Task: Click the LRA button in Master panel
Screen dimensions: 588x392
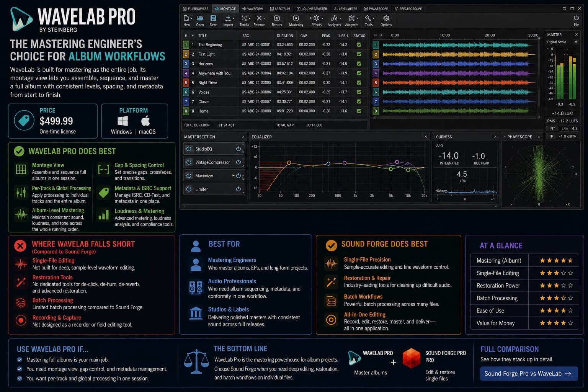Action: (x=565, y=129)
